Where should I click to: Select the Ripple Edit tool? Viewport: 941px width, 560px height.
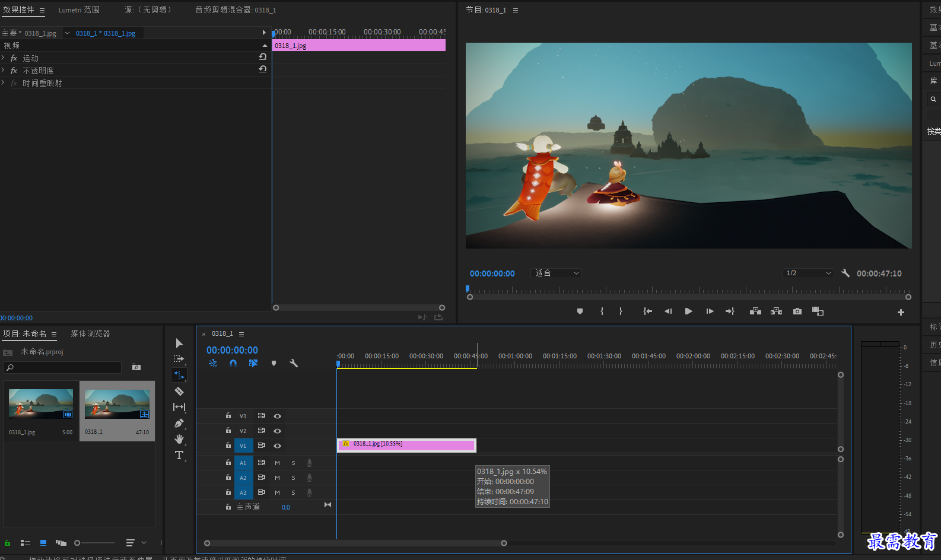[x=179, y=375]
